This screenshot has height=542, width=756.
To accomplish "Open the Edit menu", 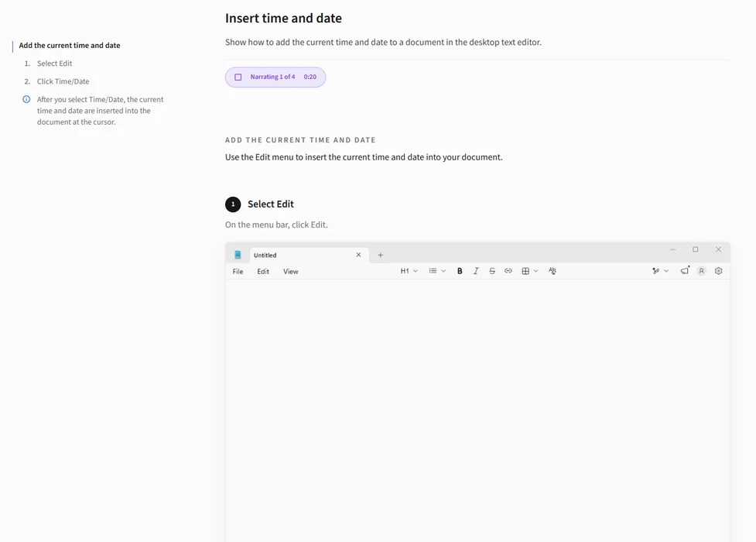I will [x=263, y=272].
